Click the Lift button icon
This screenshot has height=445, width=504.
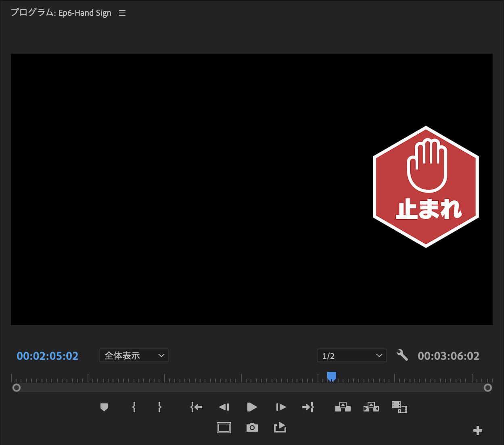point(343,407)
